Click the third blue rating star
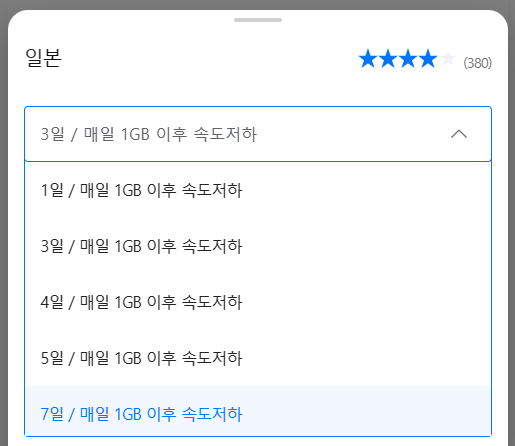The height and width of the screenshot is (446, 515). 408,59
